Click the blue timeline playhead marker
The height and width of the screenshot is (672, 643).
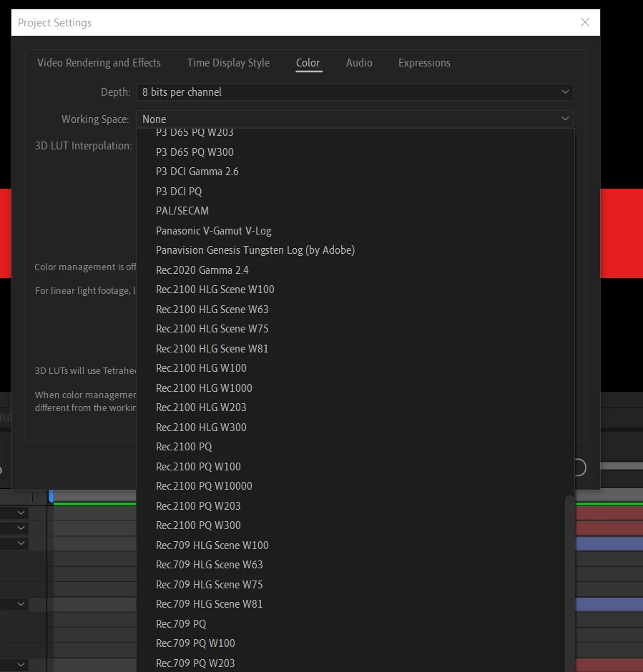[x=51, y=496]
